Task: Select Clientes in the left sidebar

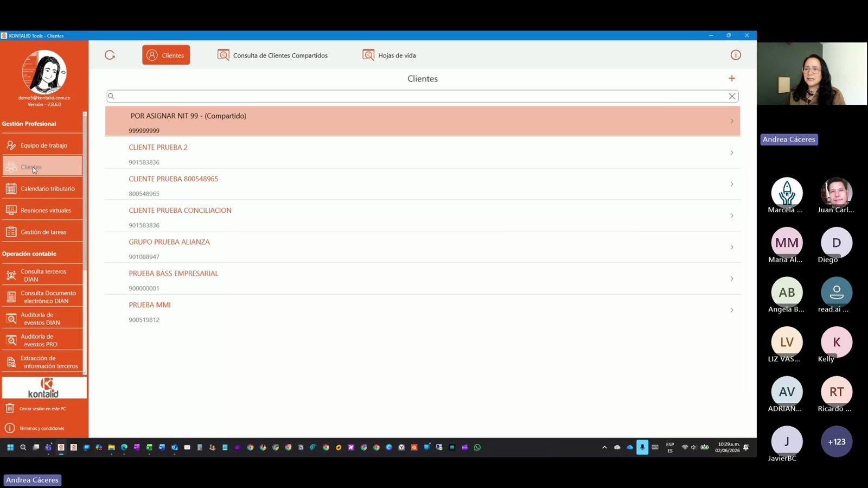Action: point(42,167)
